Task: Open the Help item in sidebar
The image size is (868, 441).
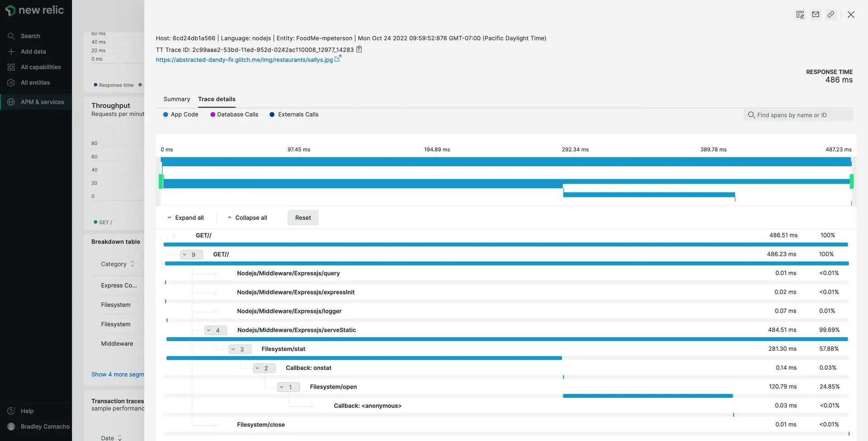Action: click(x=27, y=411)
